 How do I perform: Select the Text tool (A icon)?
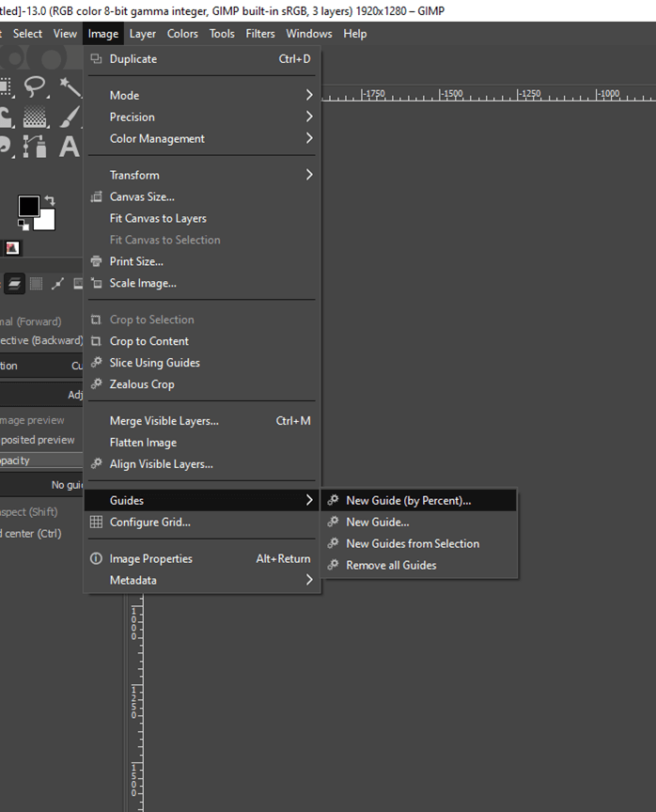click(70, 147)
